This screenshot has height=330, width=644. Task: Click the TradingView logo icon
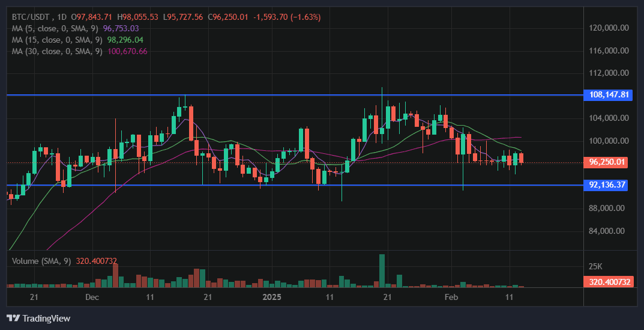click(x=13, y=318)
